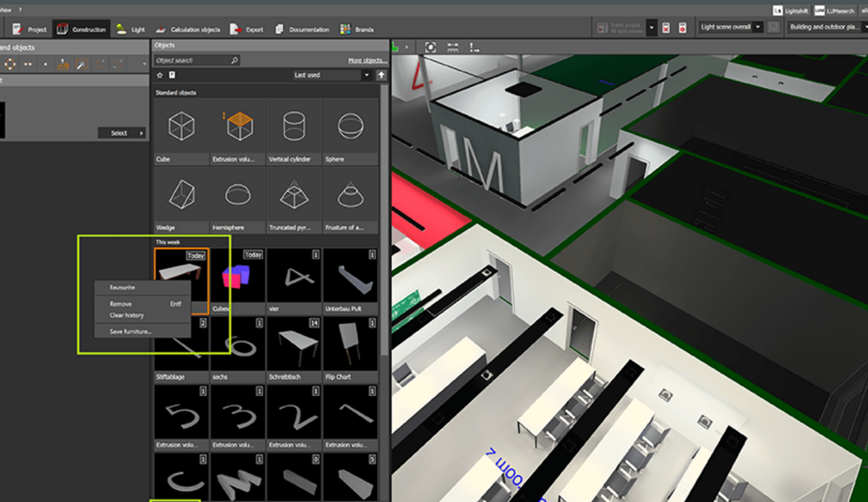Expand the Last used sorting dropdown

tap(332, 75)
